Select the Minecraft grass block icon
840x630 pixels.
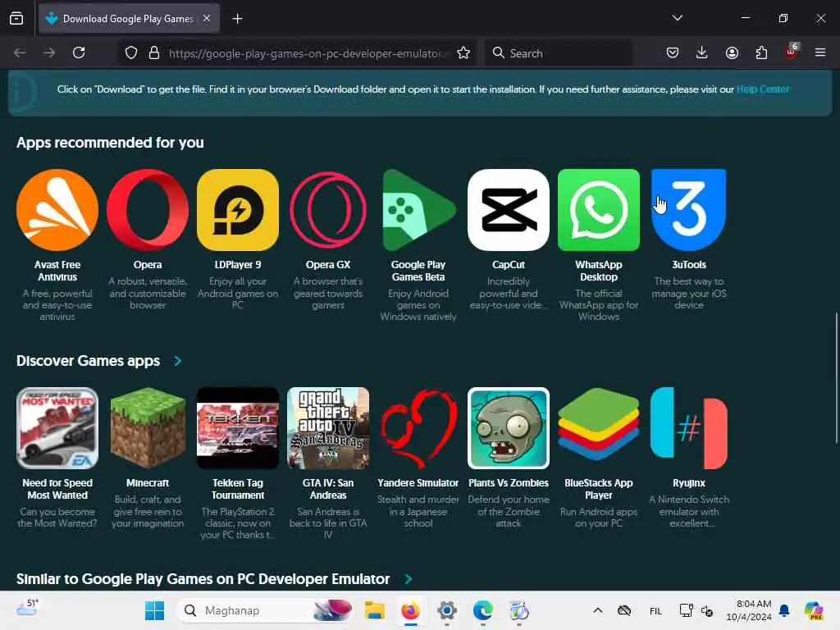[148, 428]
